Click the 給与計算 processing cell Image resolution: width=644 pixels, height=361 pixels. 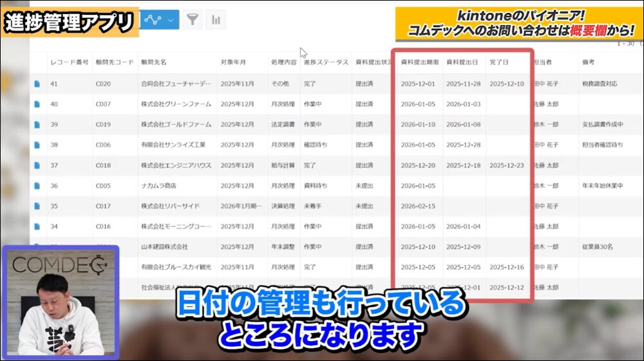[283, 165]
